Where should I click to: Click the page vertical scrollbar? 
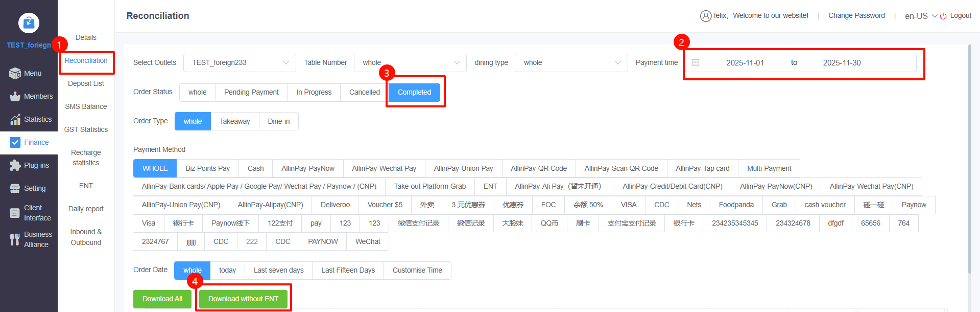point(969,153)
